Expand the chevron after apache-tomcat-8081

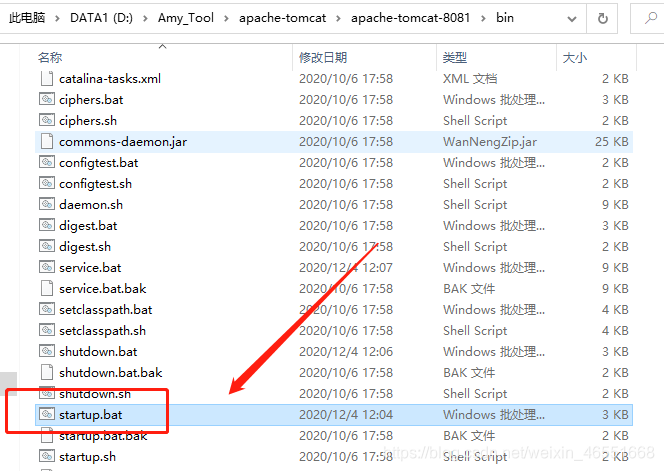pyautogui.click(x=483, y=19)
